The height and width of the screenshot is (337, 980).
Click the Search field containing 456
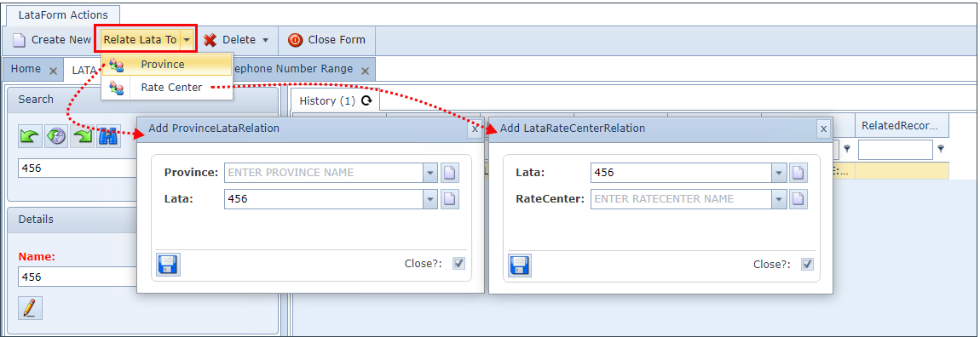pyautogui.click(x=78, y=168)
